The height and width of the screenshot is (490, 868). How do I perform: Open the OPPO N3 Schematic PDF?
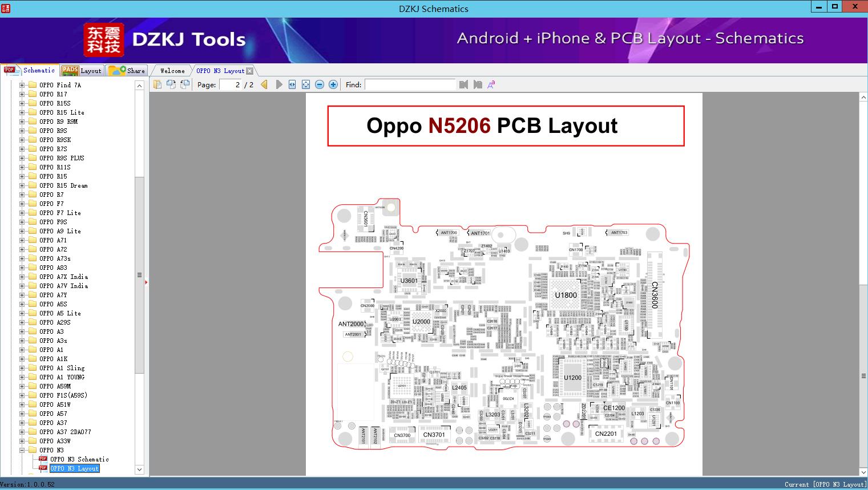tap(79, 459)
